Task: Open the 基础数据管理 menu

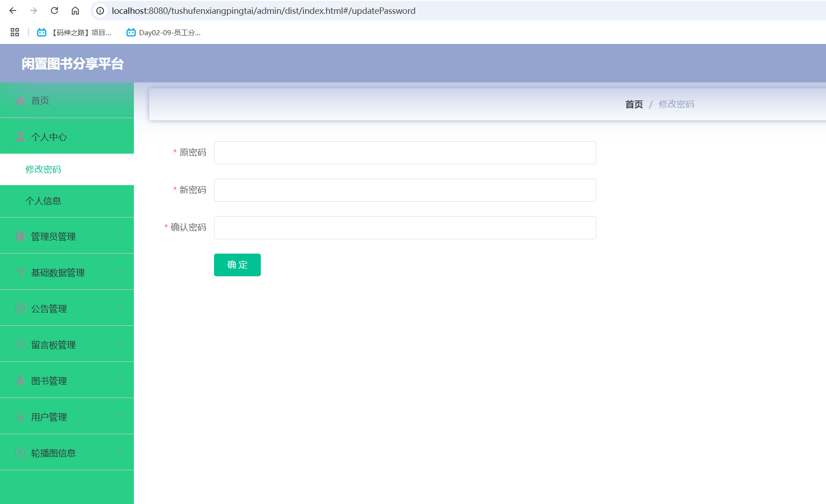Action: point(67,272)
